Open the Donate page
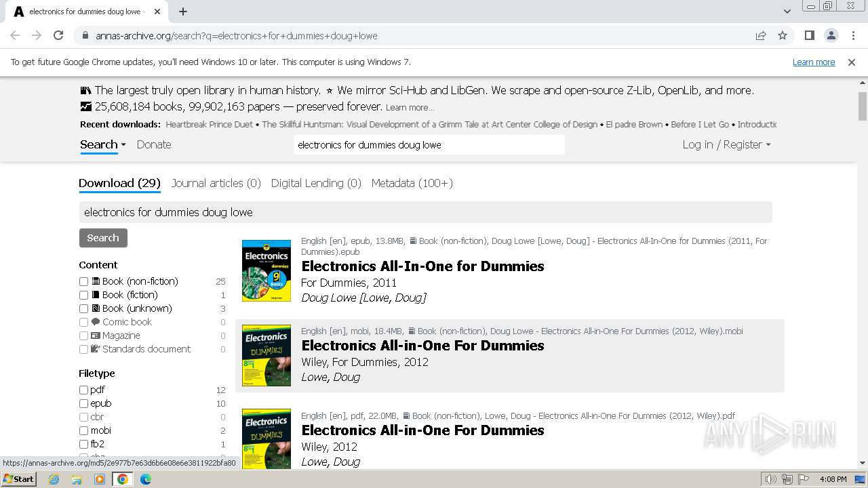Viewport: 868px width, 488px height. point(154,144)
